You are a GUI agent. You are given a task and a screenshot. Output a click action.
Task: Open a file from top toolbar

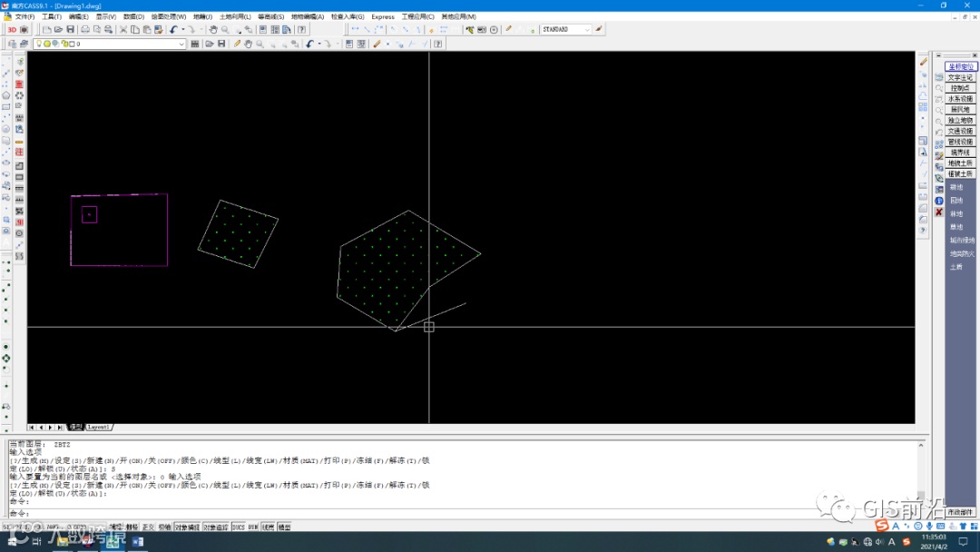(x=58, y=29)
